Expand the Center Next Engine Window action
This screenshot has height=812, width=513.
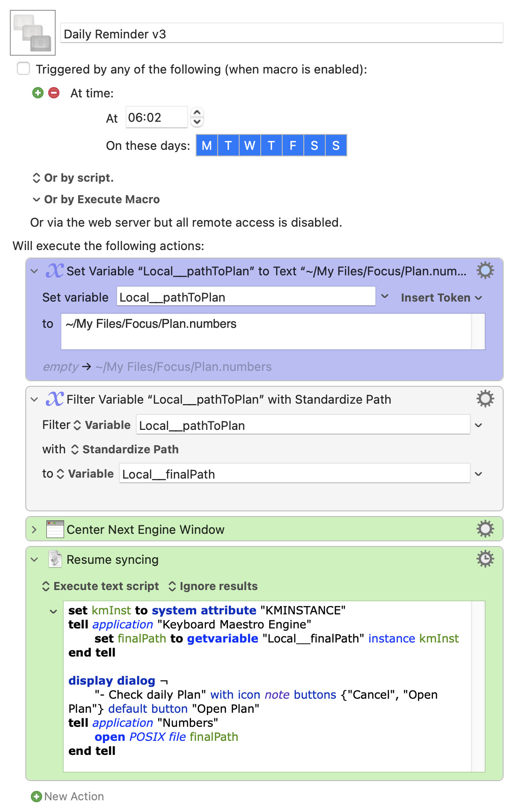point(34,530)
